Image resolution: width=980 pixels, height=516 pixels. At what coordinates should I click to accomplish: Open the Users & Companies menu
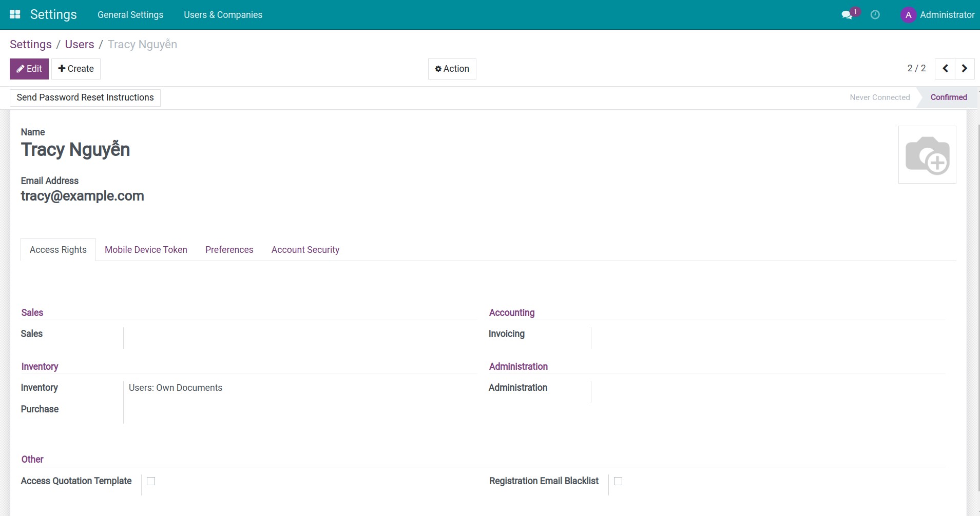[223, 14]
